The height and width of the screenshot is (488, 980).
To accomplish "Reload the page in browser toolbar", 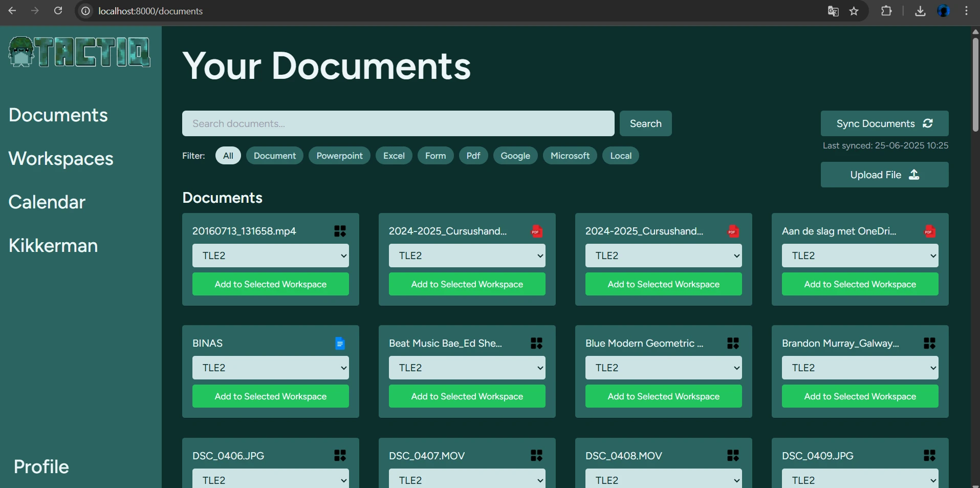I will click(58, 11).
